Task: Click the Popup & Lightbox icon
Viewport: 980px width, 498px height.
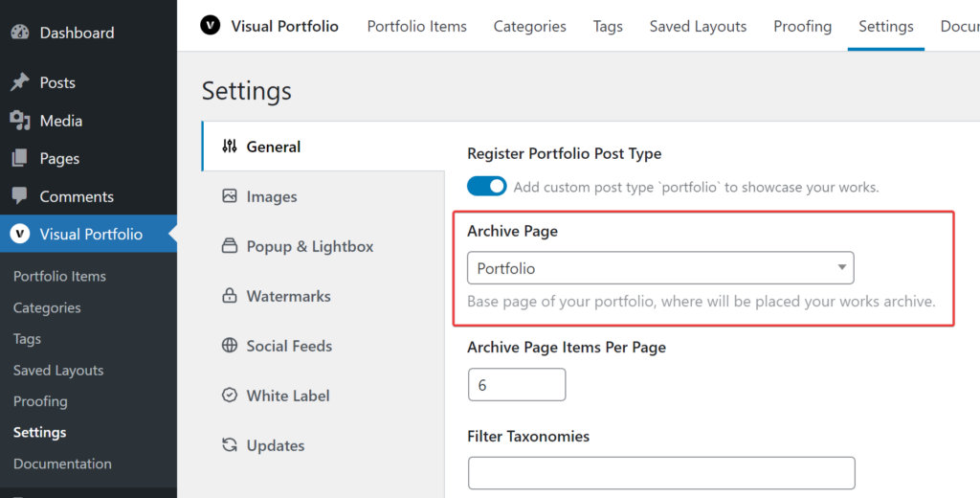Action: coord(230,246)
